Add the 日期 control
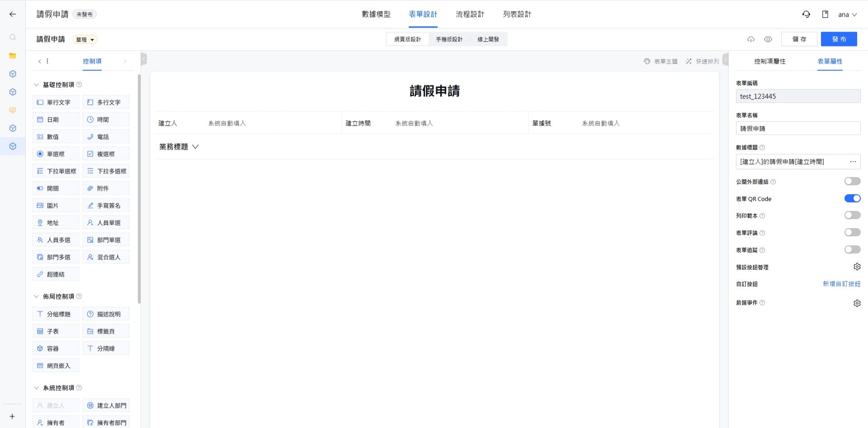 click(x=56, y=119)
